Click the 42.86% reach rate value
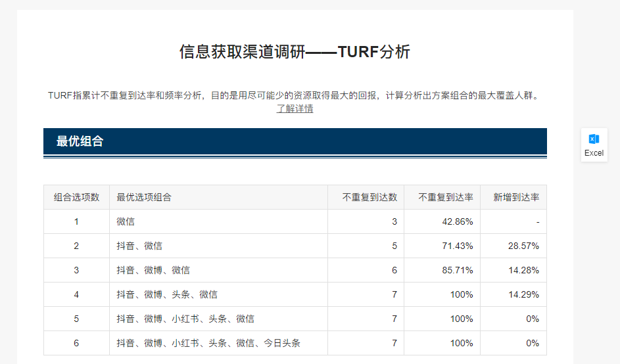 coord(458,221)
